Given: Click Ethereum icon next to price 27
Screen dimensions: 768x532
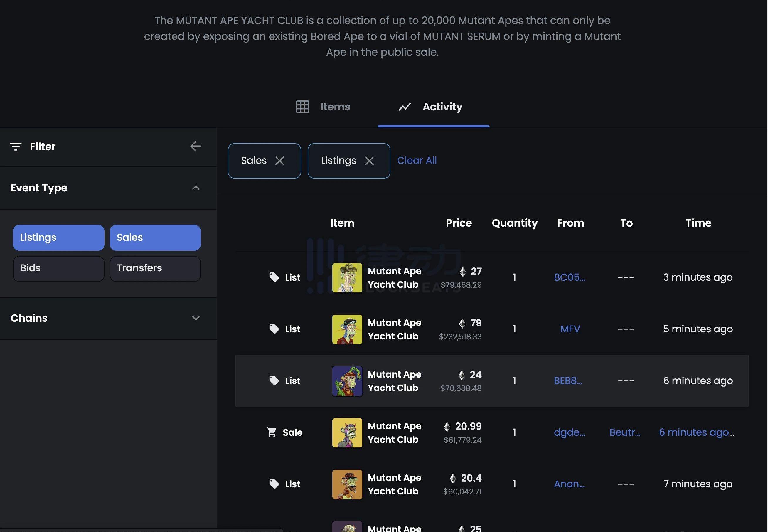Looking at the screenshot, I should (x=463, y=272).
